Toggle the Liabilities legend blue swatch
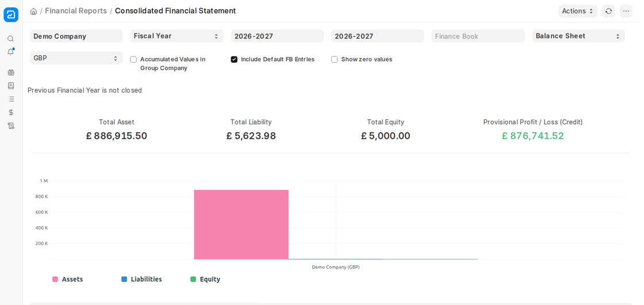The width and height of the screenshot is (644, 305). [x=124, y=279]
